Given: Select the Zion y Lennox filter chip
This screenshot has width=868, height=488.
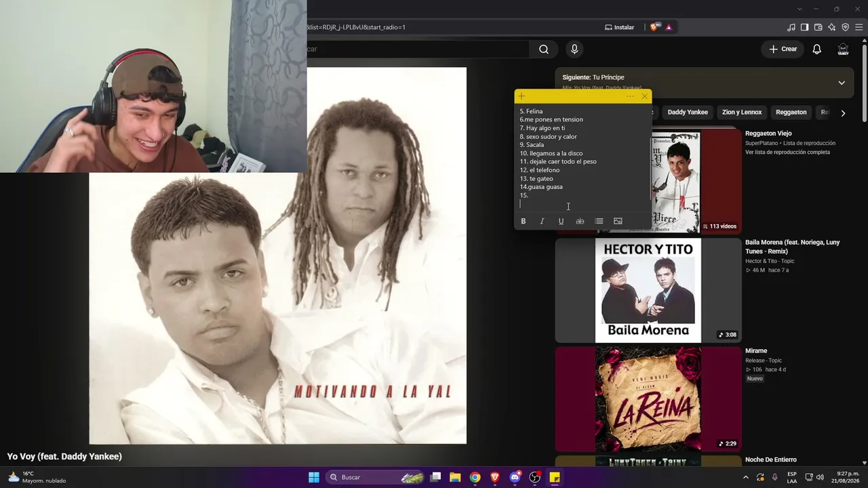Looking at the screenshot, I should [742, 113].
